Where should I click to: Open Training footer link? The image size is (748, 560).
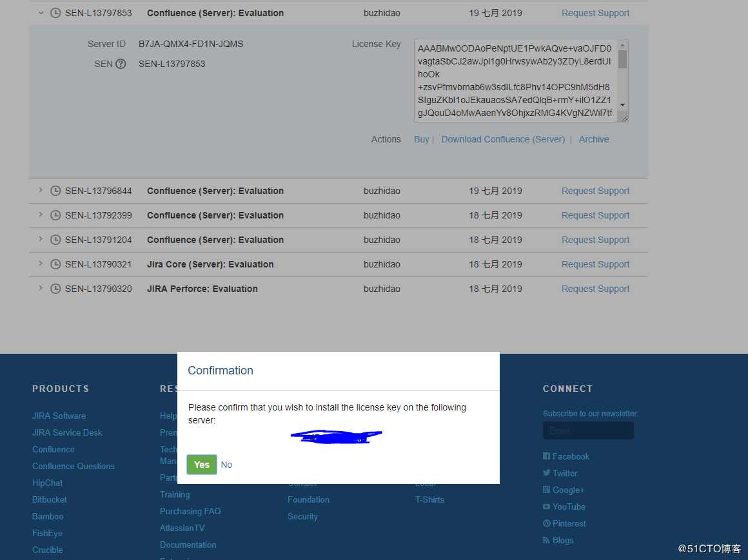175,494
